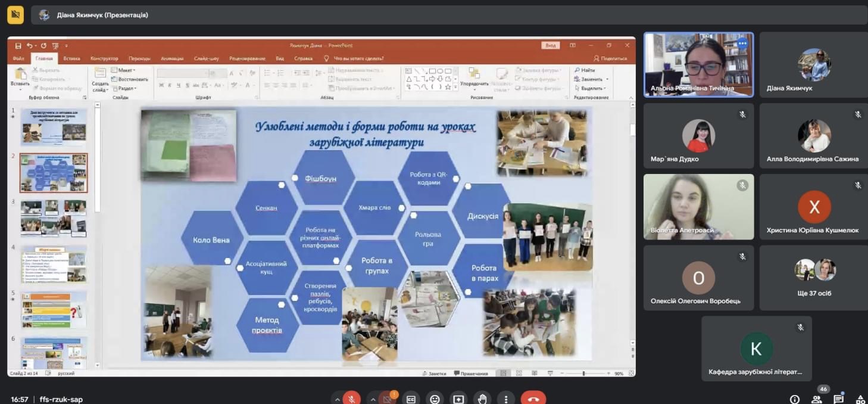Open the activities icon
The height and width of the screenshot is (404, 868).
860,399
